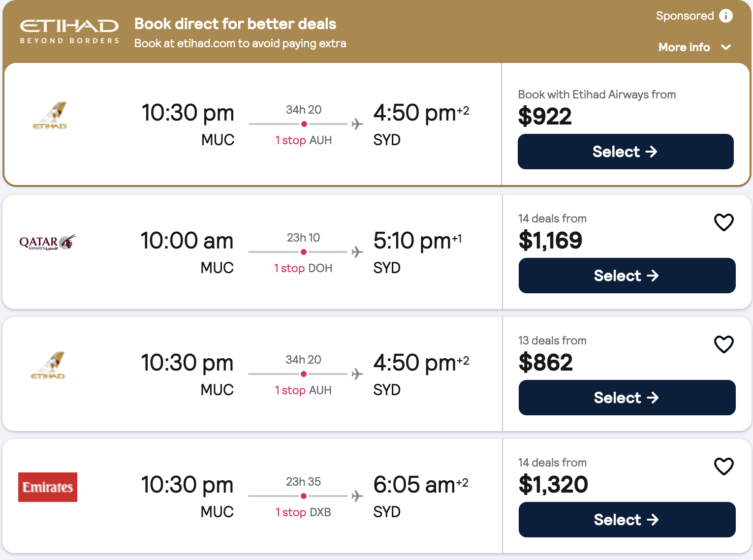This screenshot has width=753, height=560.
Task: Click the Sponsored info icon
Action: point(725,16)
